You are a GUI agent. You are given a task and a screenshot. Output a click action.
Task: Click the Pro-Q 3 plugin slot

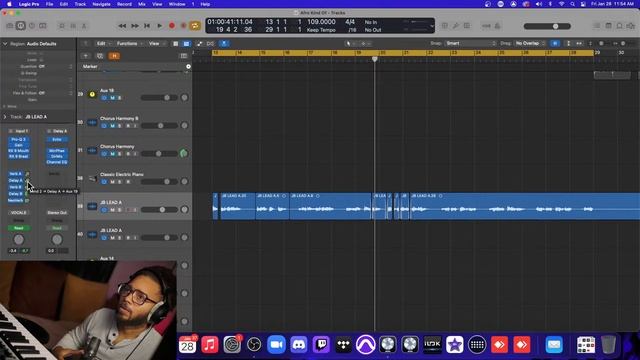pyautogui.click(x=18, y=140)
